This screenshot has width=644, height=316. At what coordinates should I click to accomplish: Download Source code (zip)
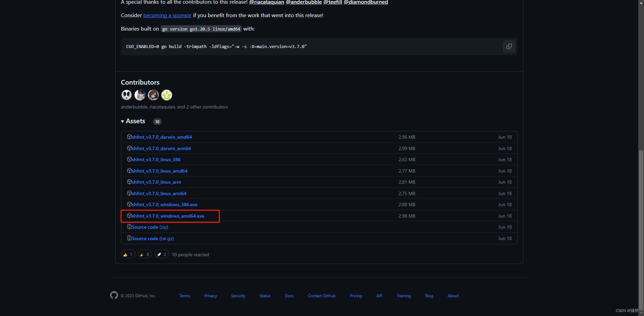click(150, 227)
